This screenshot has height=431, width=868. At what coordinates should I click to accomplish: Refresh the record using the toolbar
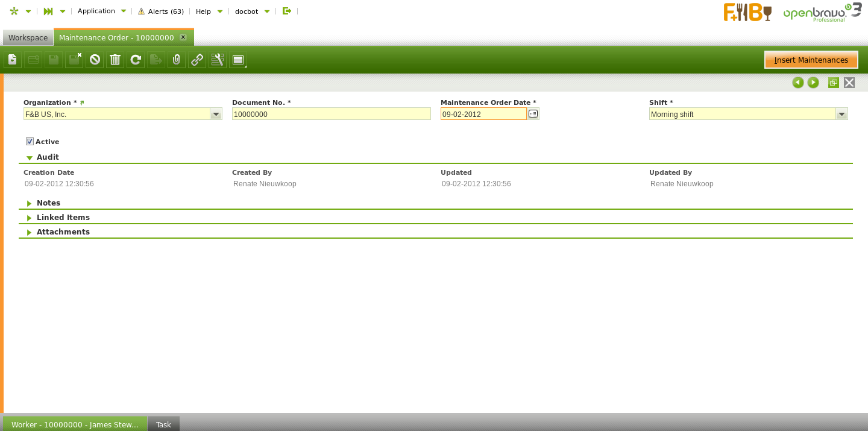pos(136,60)
